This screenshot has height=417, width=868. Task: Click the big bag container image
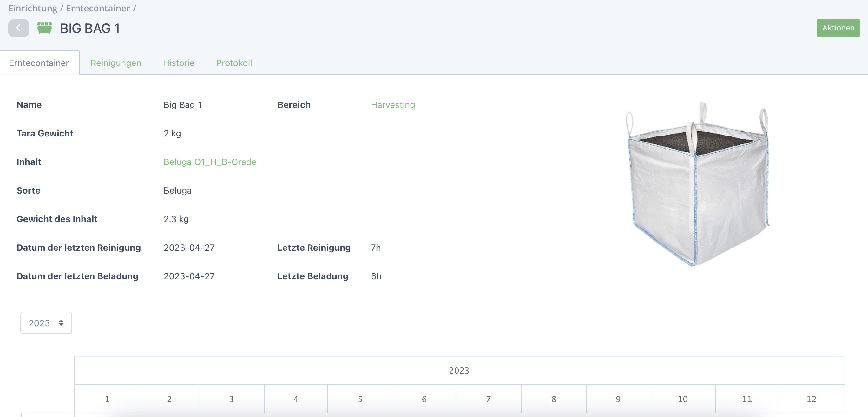[698, 184]
